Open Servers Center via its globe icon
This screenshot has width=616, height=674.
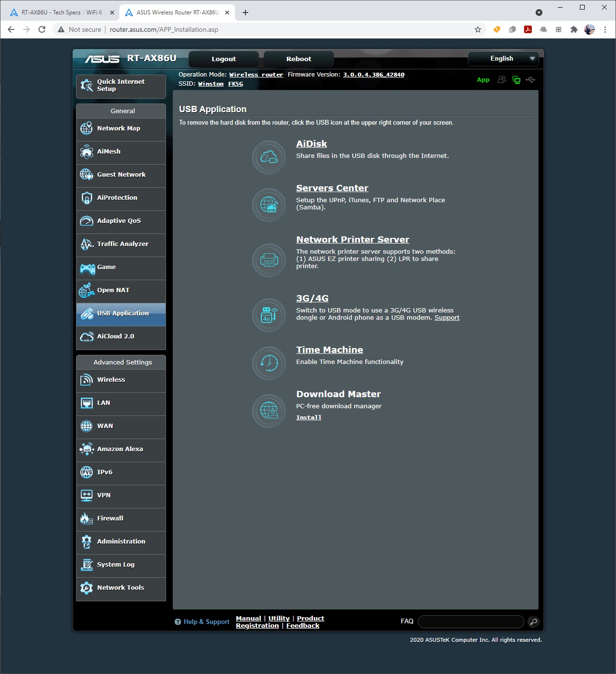(x=269, y=205)
